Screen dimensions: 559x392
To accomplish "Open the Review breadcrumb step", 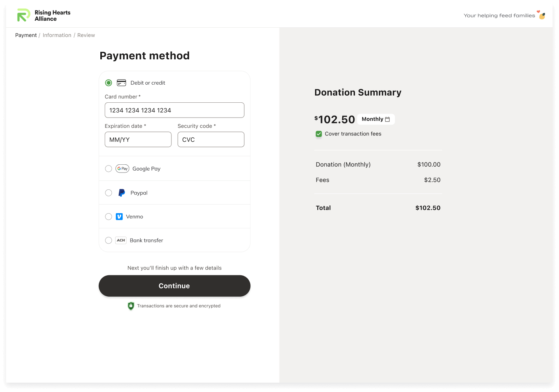I will click(x=86, y=35).
